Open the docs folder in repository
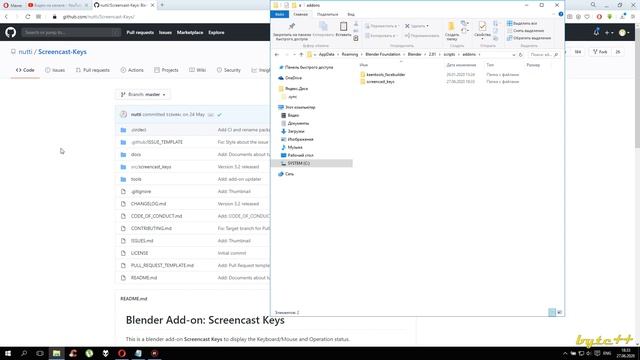 136,155
